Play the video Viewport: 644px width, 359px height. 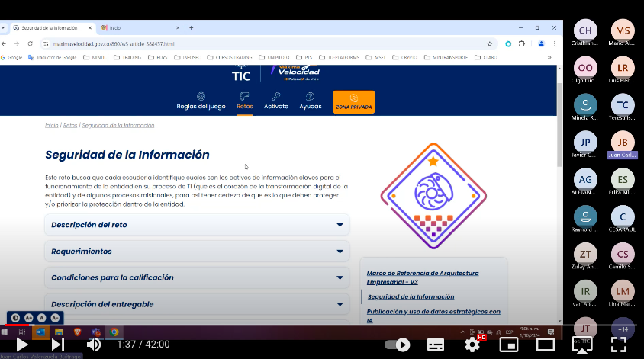22,345
